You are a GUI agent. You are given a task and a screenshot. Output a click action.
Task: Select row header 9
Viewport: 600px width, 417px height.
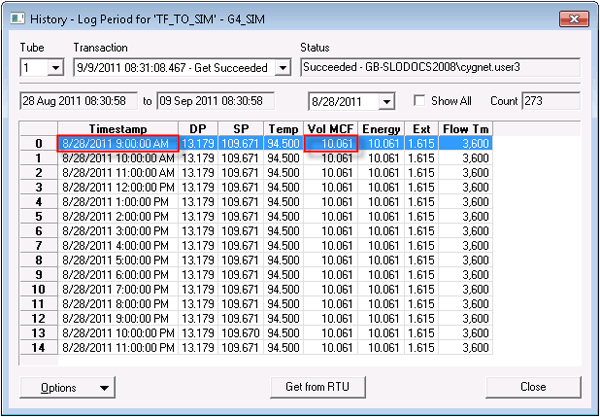coord(39,274)
